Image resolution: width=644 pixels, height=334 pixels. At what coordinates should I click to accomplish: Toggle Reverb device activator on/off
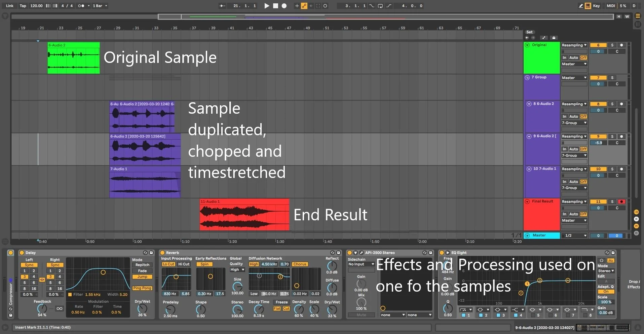162,253
